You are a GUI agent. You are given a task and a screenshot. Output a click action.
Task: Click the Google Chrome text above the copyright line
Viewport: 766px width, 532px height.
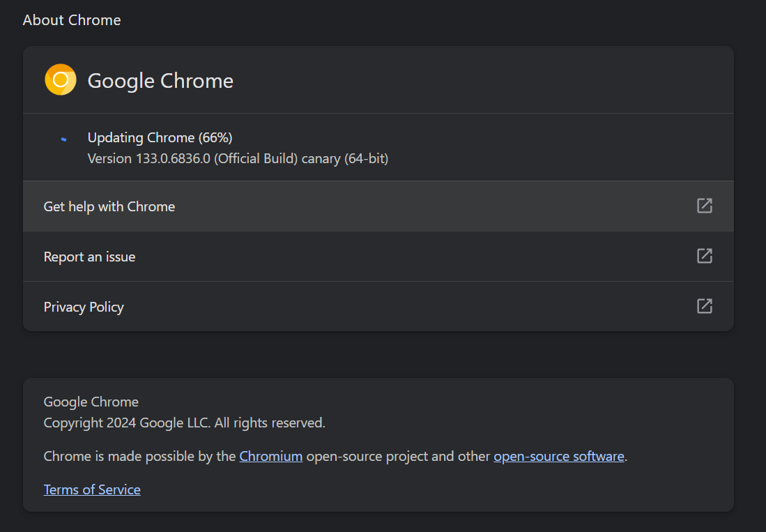[x=91, y=402]
